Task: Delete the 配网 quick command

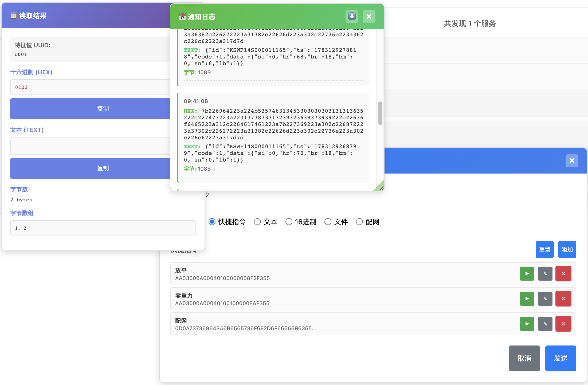Action: coord(563,324)
